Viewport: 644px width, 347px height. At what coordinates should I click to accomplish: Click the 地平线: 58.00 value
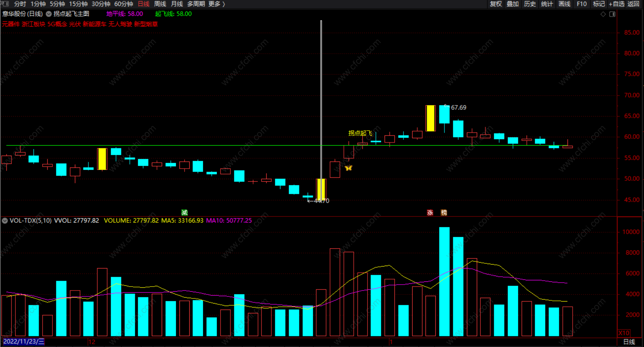pyautogui.click(x=125, y=14)
